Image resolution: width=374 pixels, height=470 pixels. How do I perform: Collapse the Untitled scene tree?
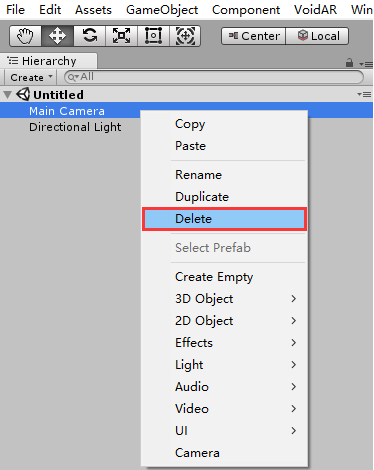click(7, 95)
